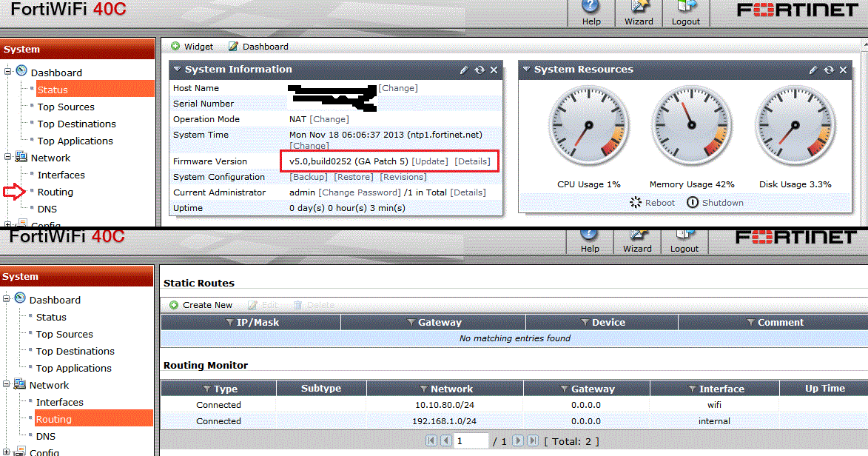Close the System Resources widget
Image resolution: width=868 pixels, height=456 pixels.
click(843, 70)
